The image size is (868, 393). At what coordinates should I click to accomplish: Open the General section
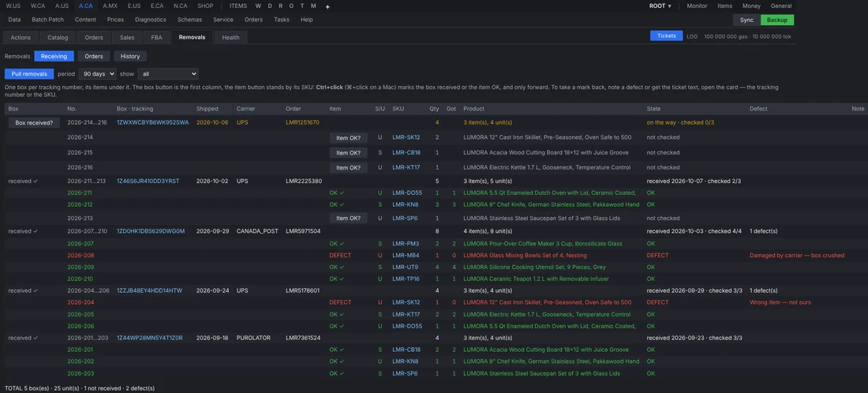(x=781, y=6)
